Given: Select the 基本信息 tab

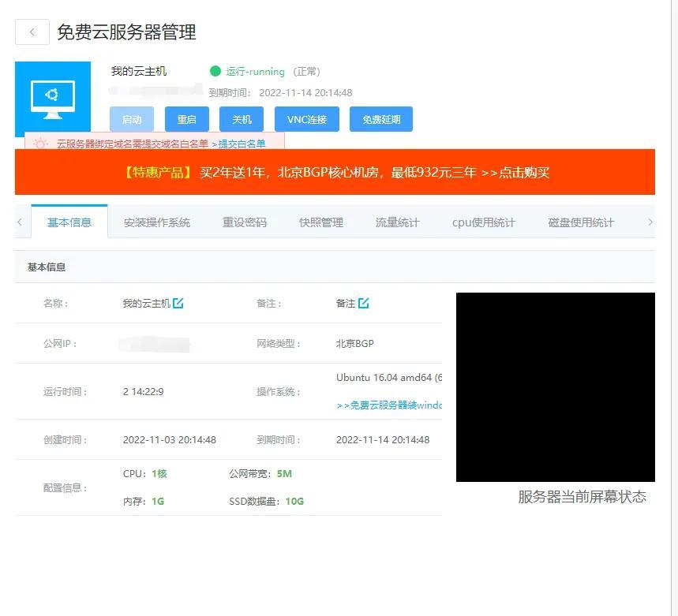Looking at the screenshot, I should [69, 222].
